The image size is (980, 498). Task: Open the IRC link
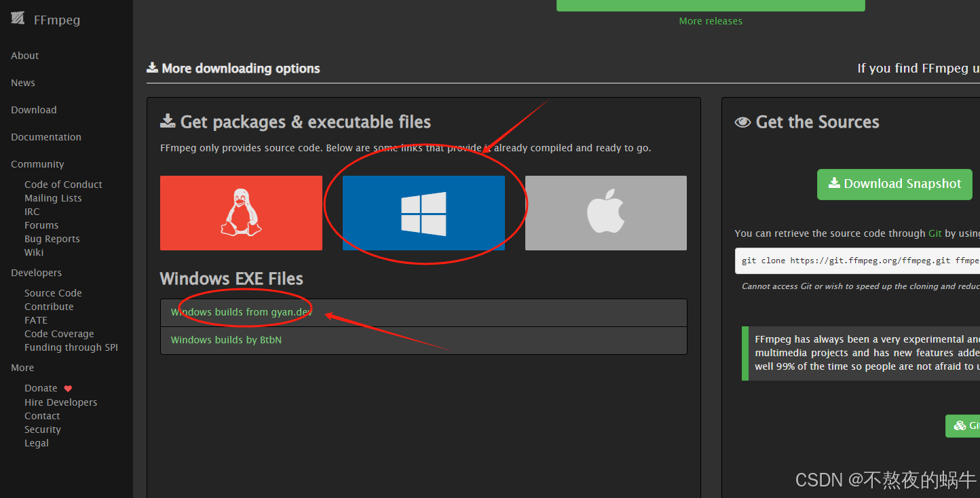(32, 212)
